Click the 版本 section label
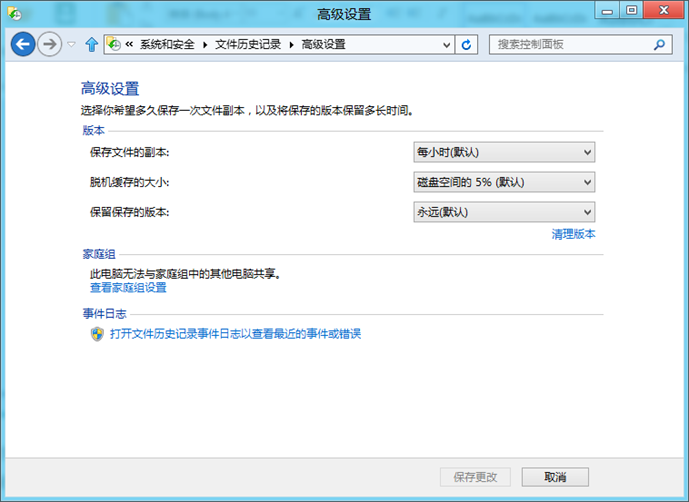The height and width of the screenshot is (502, 689). (x=94, y=131)
